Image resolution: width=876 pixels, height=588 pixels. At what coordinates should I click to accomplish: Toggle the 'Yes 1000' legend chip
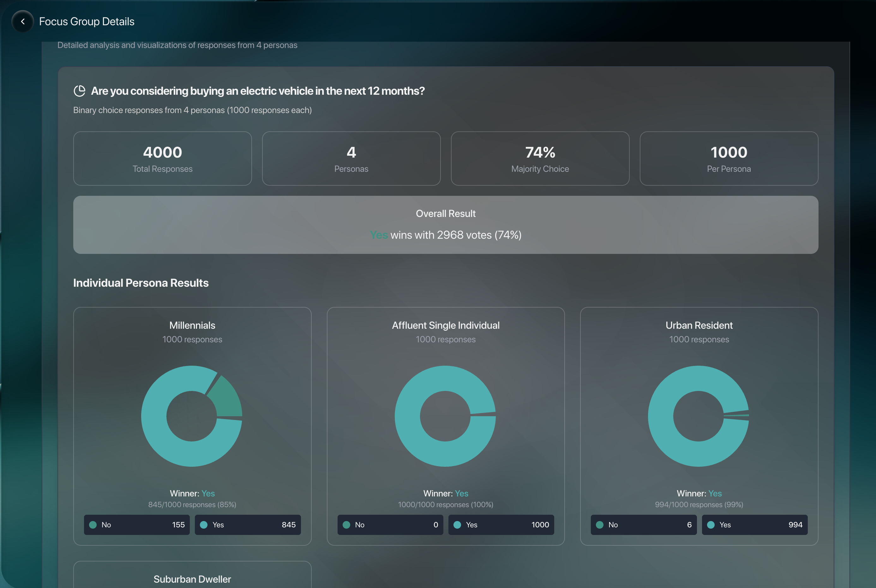click(501, 525)
